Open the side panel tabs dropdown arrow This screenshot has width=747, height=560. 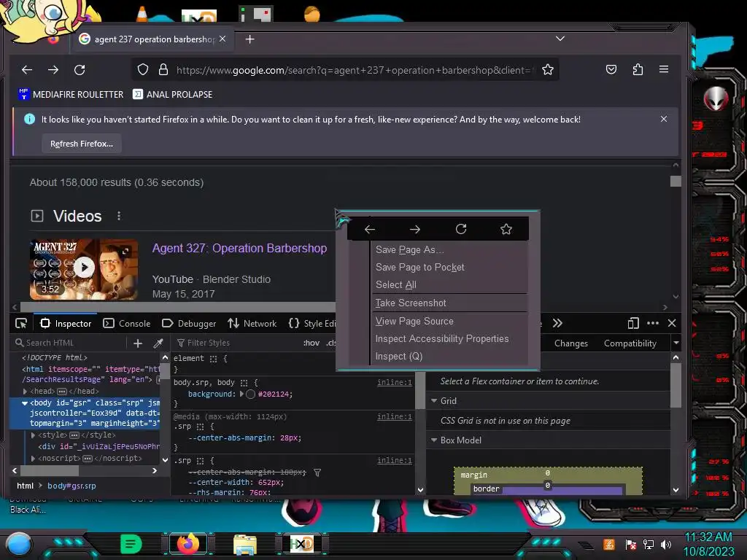pyautogui.click(x=676, y=343)
